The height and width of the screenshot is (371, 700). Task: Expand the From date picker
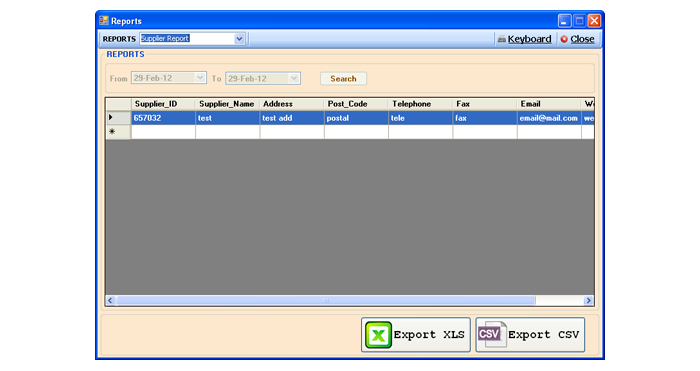point(200,78)
